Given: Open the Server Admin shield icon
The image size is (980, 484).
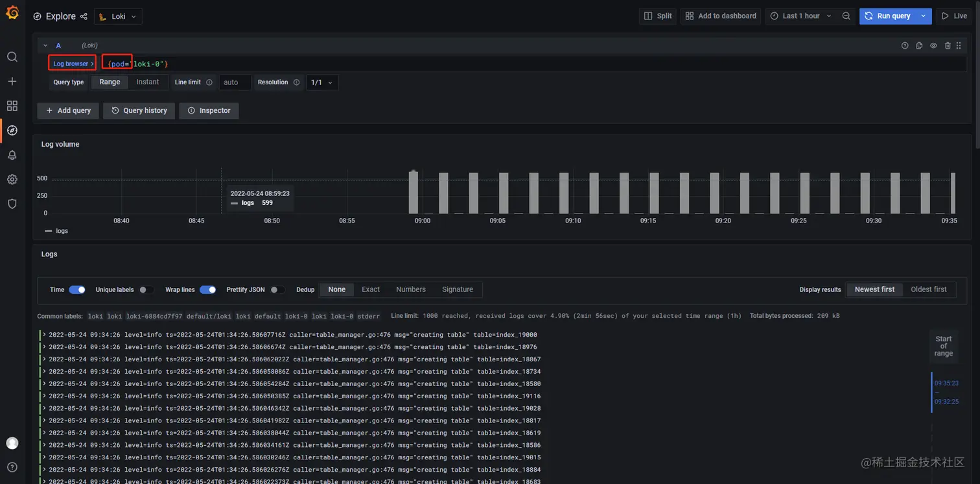Looking at the screenshot, I should click(12, 204).
